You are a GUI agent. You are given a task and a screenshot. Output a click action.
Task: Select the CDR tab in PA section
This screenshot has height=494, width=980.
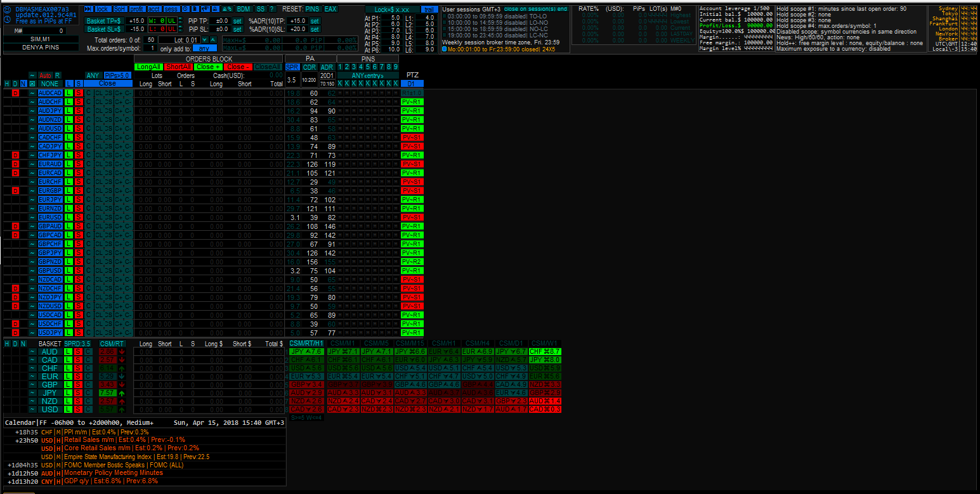point(310,67)
